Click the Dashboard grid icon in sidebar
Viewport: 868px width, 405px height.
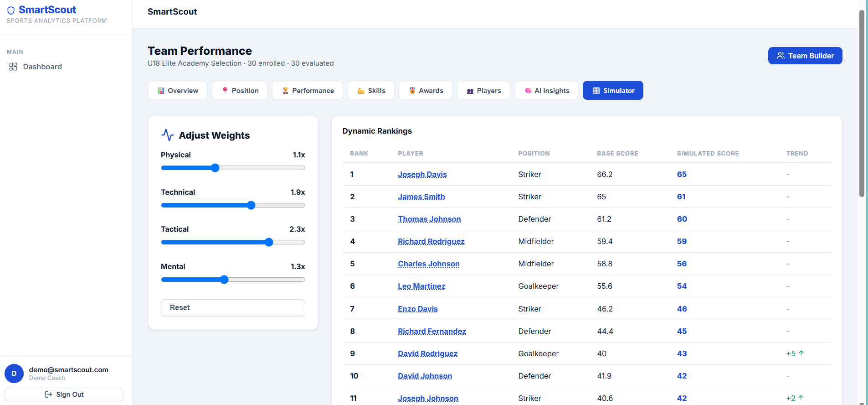pos(13,67)
